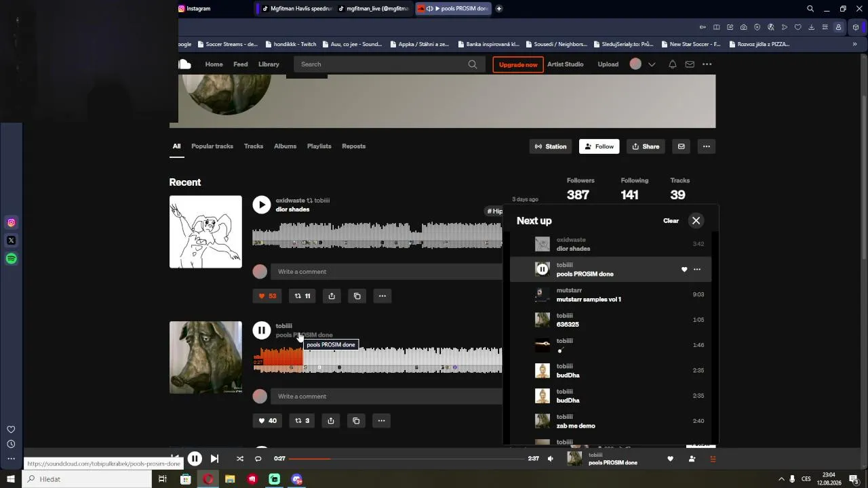868x488 pixels.
Task: Unlike pools PROSIM done in Next up queue
Action: tap(684, 270)
